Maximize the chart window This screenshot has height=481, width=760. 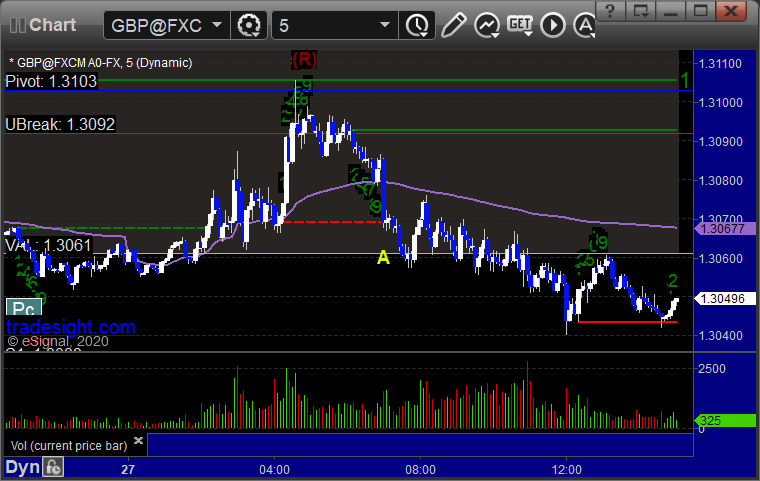click(x=700, y=10)
